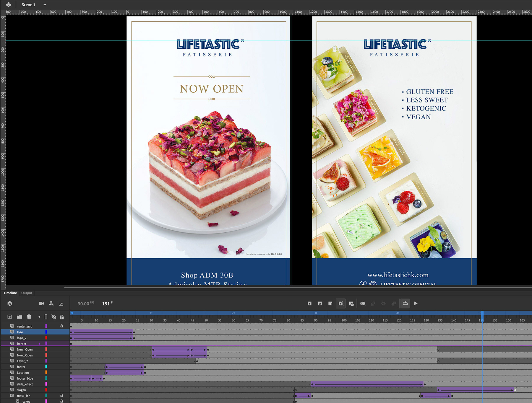Select the slide_effect layer
Viewport: 532px width, 403px height.
[x=25, y=384]
